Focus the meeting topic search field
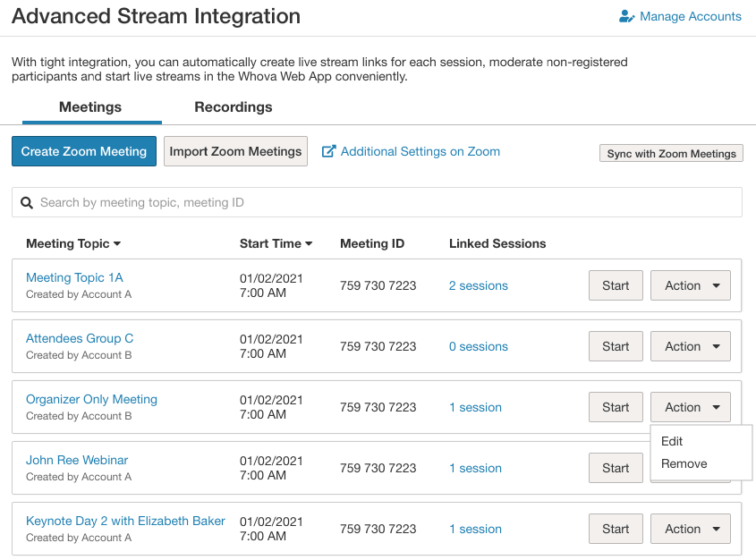 [x=385, y=203]
